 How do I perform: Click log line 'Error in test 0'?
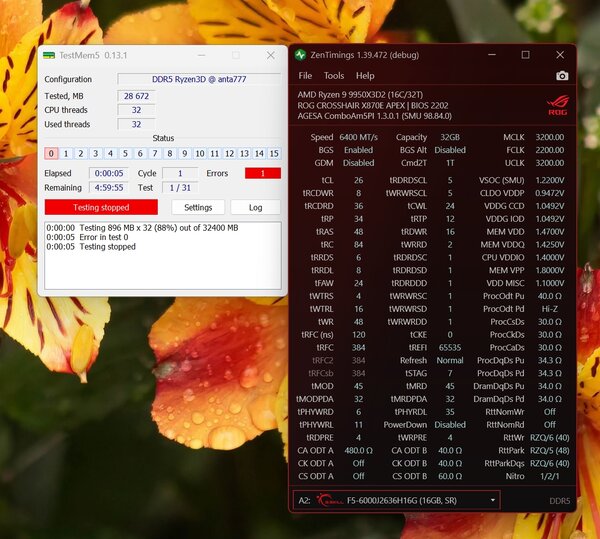click(x=87, y=237)
